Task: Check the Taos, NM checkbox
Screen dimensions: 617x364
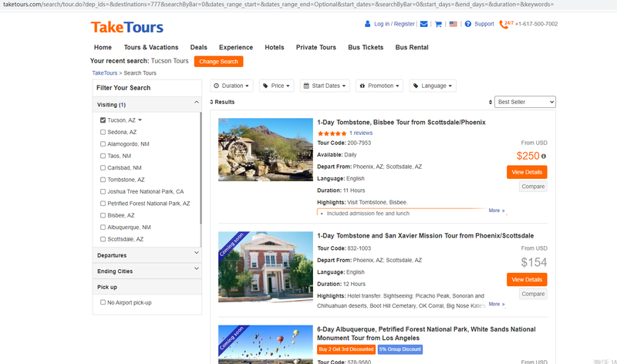Action: [103, 156]
